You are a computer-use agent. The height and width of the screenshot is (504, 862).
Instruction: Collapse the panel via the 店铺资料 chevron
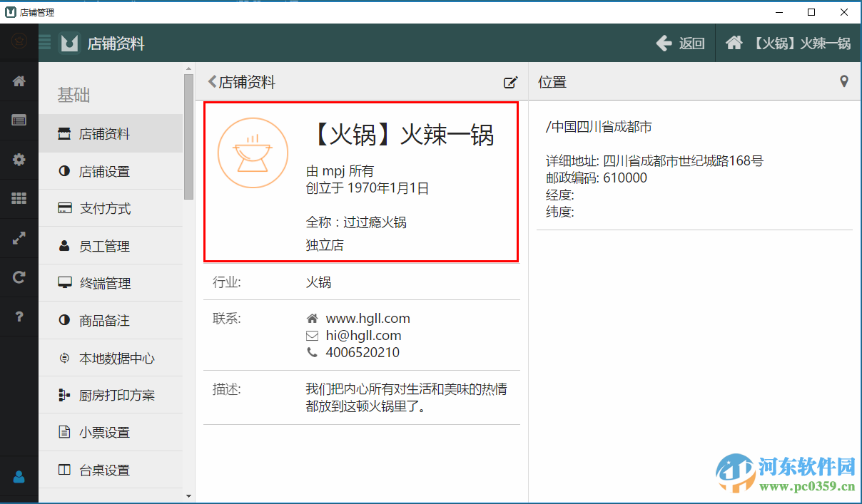pos(211,82)
